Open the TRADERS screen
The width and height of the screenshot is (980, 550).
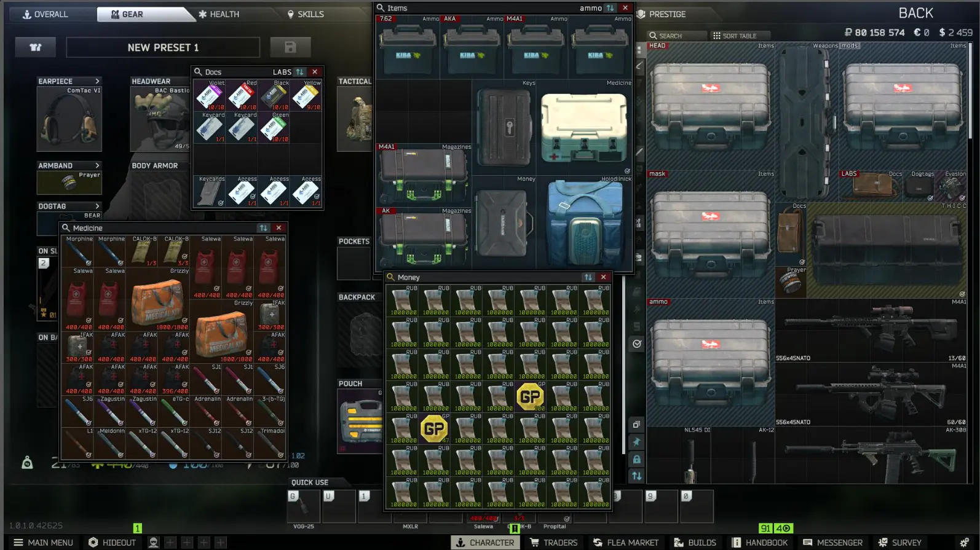pos(554,543)
